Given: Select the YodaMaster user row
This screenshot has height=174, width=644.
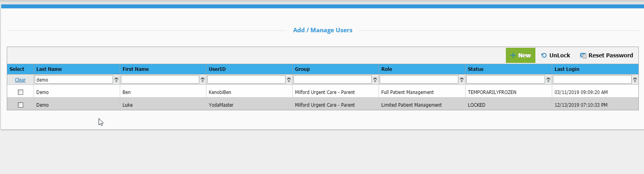Looking at the screenshot, I should pyautogui.click(x=221, y=105).
